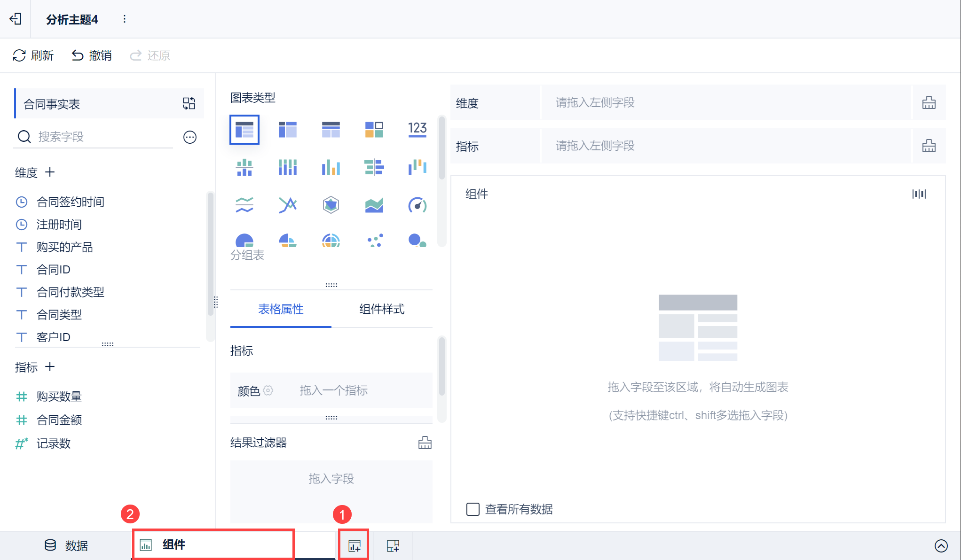The width and height of the screenshot is (961, 560).
Task: Click the exit icon beside 分析主题4
Action: 16,19
